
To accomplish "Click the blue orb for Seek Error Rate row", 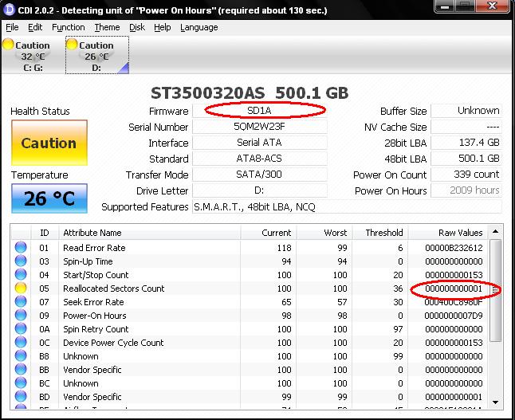I will 21,302.
